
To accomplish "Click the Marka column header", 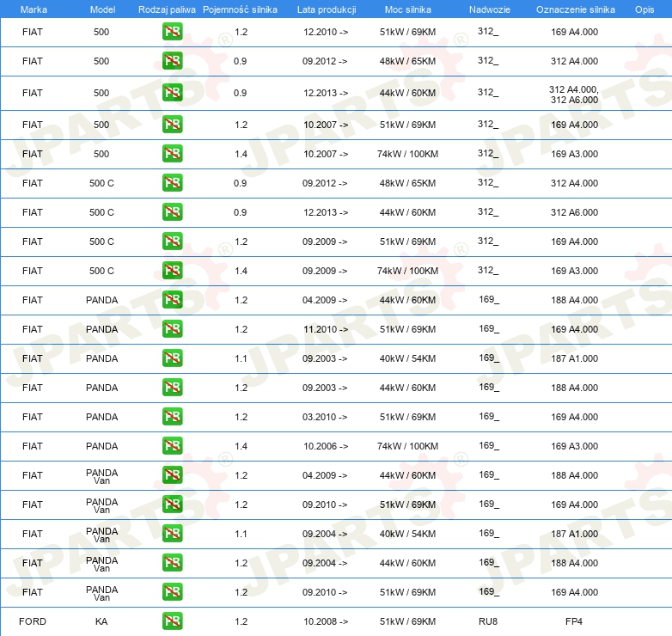I will pos(34,9).
